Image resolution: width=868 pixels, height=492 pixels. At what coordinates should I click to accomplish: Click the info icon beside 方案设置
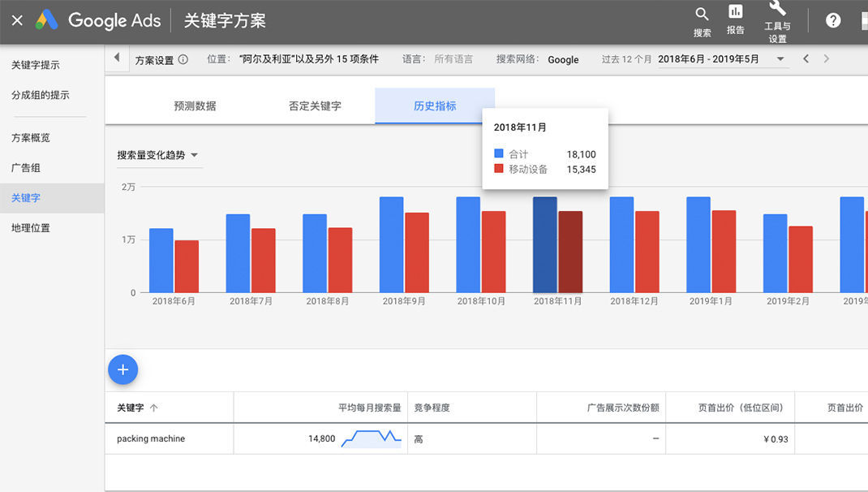point(183,59)
